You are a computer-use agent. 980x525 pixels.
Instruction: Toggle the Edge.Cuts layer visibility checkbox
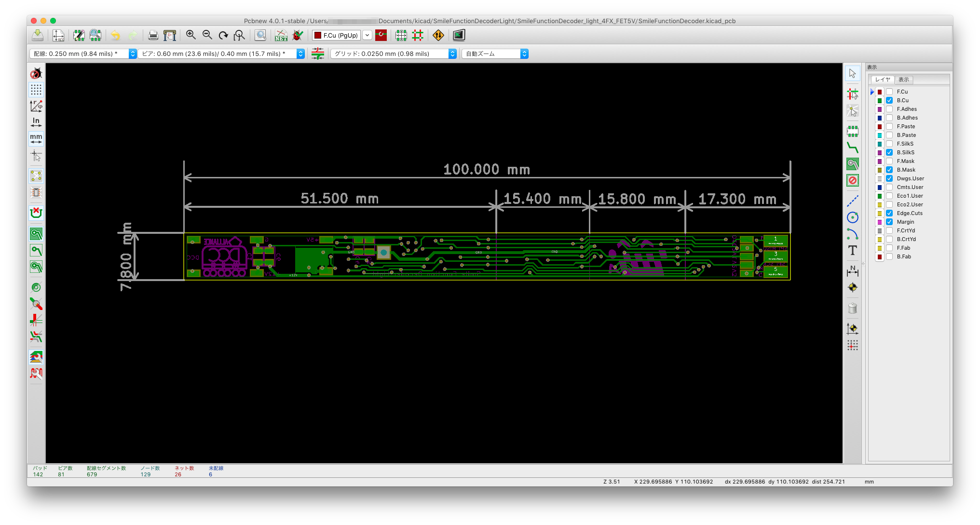pos(889,213)
